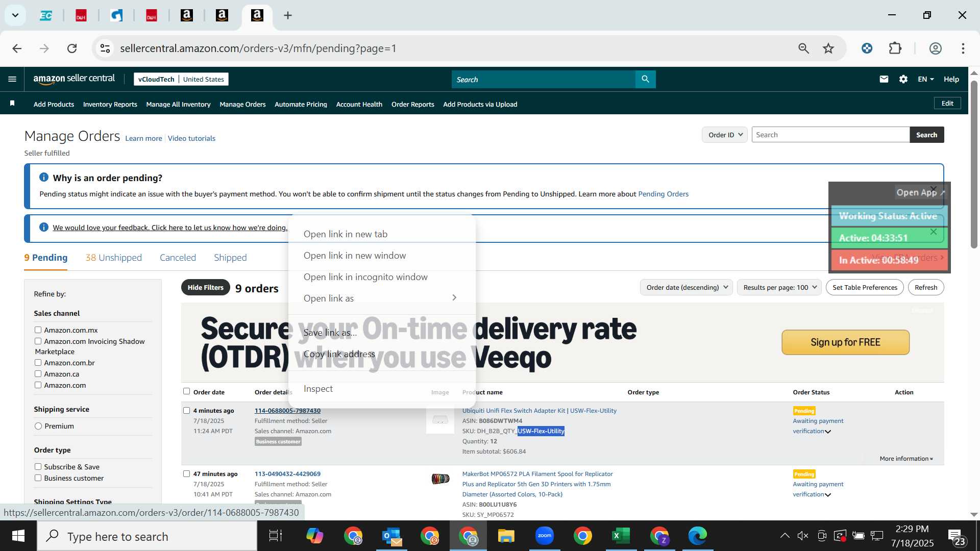
Task: Click Set Table Preferences button
Action: coord(865,287)
